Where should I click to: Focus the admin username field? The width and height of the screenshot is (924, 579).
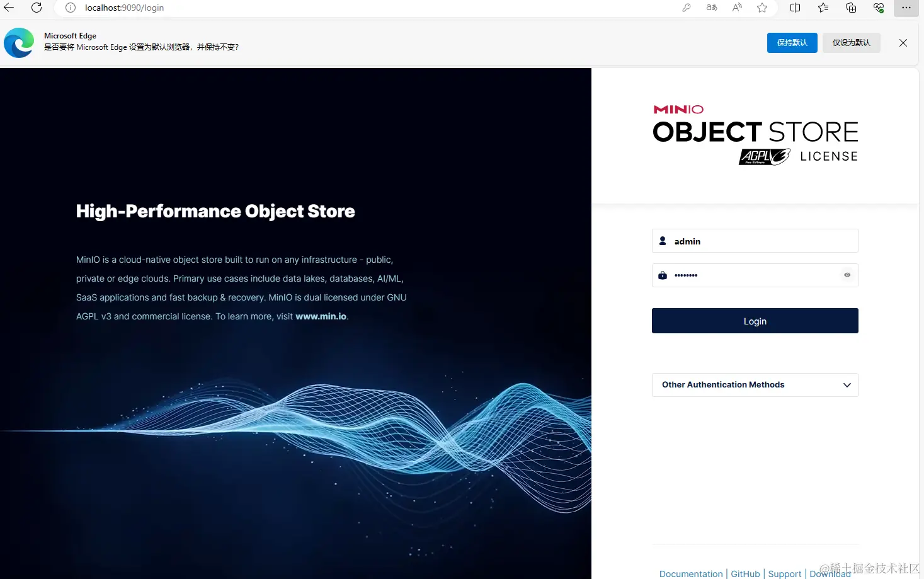(x=755, y=241)
